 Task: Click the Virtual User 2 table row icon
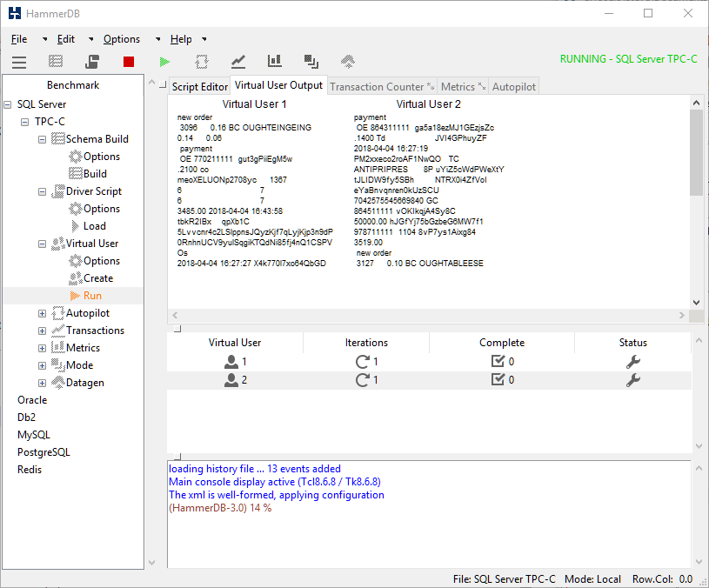point(231,380)
